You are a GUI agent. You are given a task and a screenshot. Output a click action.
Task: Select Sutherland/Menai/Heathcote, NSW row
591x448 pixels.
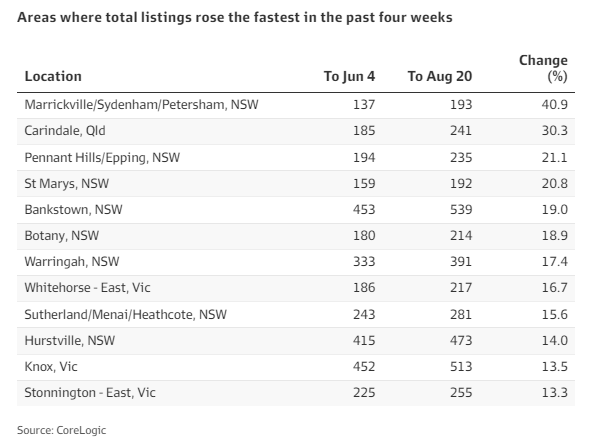296,315
